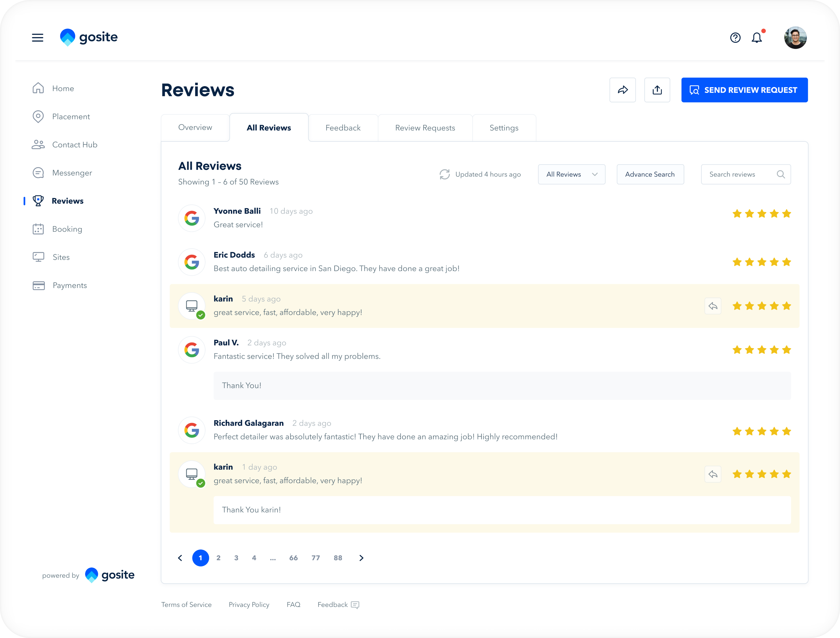Open the Review Requests tab
840x638 pixels.
[425, 128]
